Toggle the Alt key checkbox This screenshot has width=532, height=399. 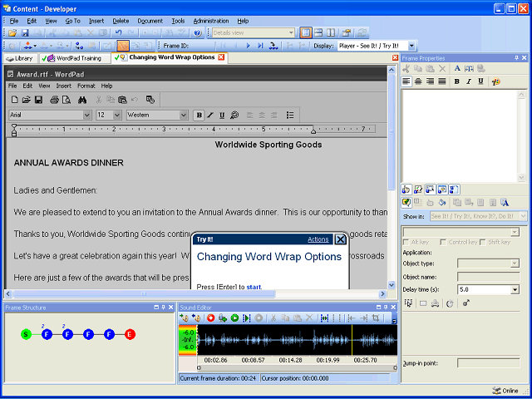[406, 242]
